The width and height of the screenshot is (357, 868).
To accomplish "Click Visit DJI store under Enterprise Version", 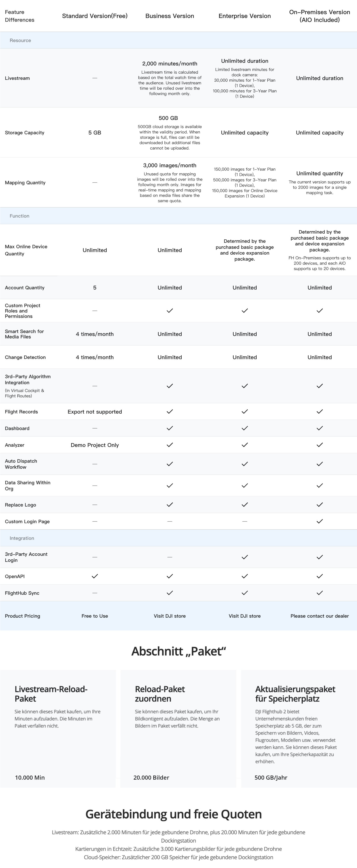I will pos(245,616).
